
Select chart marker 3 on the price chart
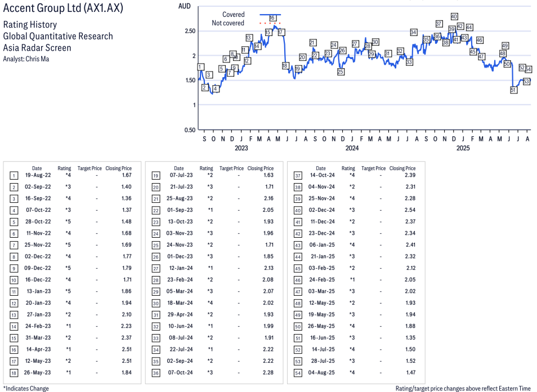[x=209, y=75]
